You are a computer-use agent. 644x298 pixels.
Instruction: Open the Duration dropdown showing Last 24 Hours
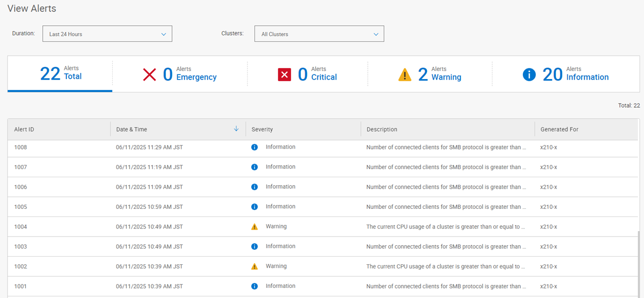(107, 34)
